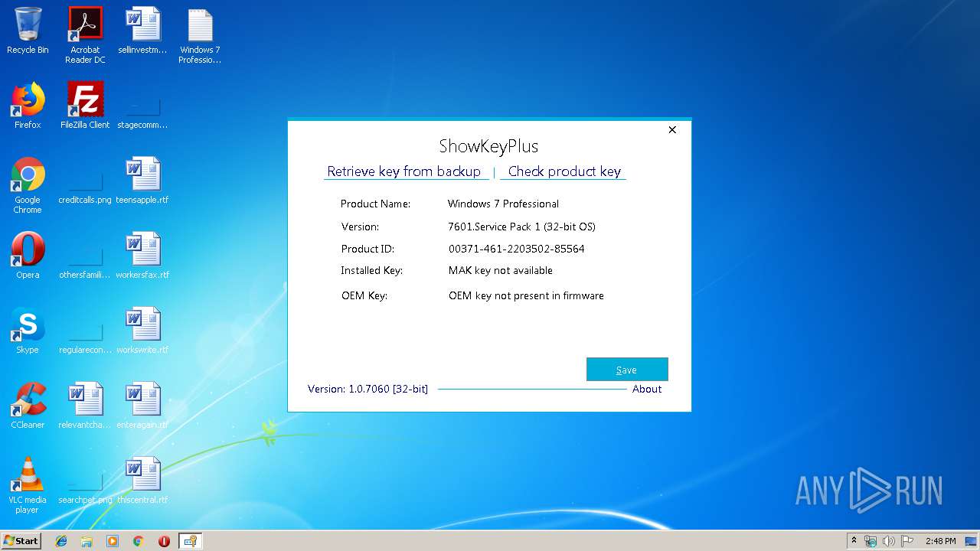Open workswrite.rtf document

pyautogui.click(x=142, y=331)
